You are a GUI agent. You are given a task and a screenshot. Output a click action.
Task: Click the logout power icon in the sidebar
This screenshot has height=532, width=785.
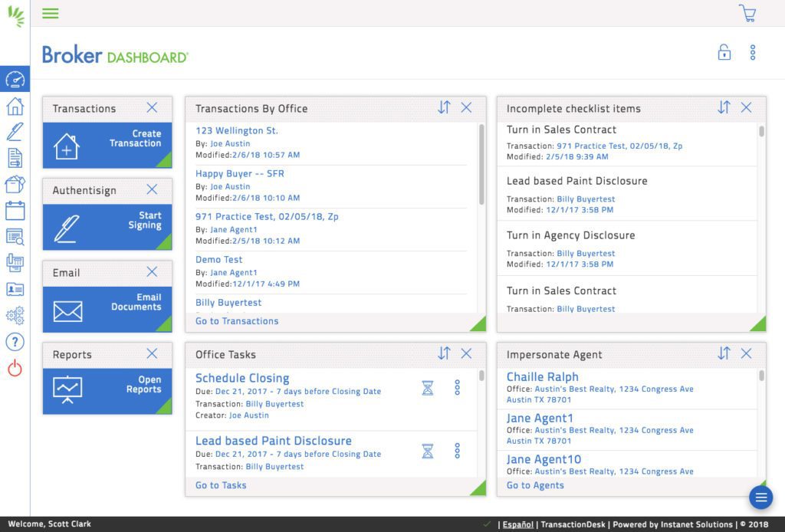15,366
